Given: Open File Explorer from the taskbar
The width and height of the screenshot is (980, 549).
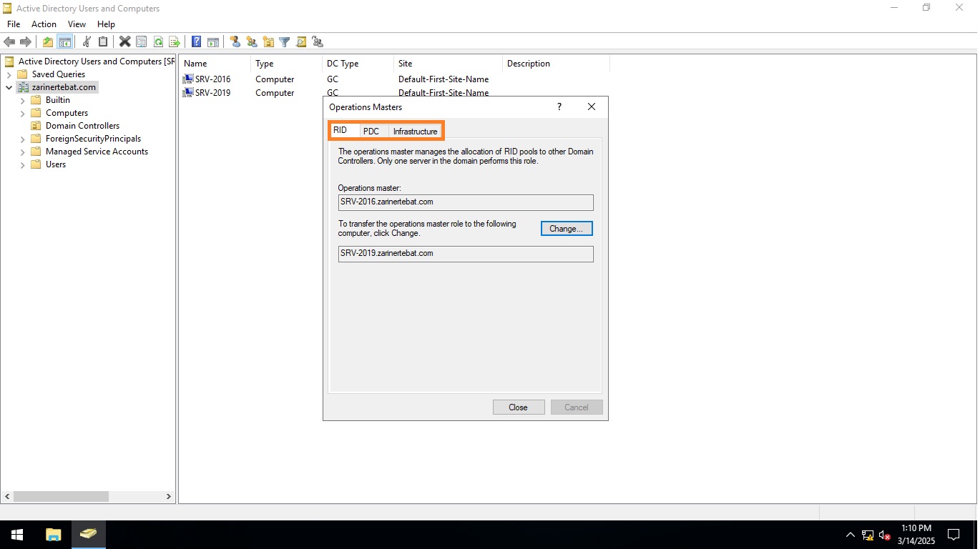Looking at the screenshot, I should click(54, 535).
